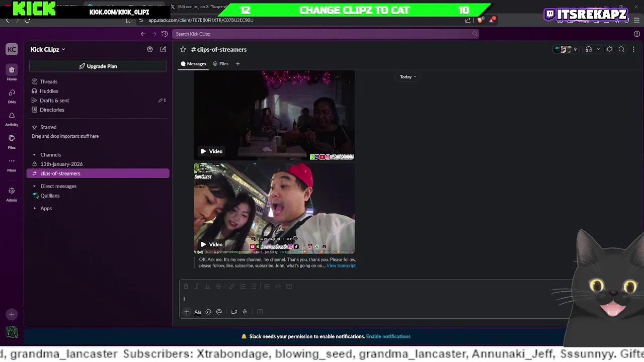Open sidebar filter settings icon

tap(150, 49)
